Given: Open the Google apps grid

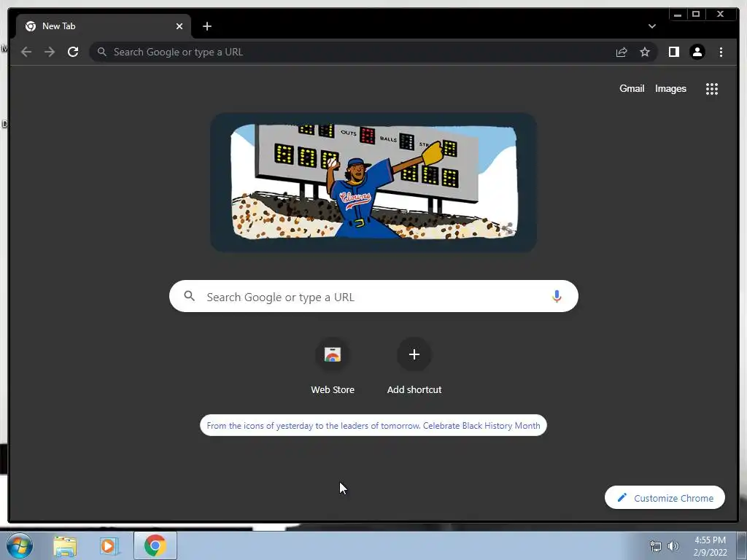Looking at the screenshot, I should (x=712, y=88).
